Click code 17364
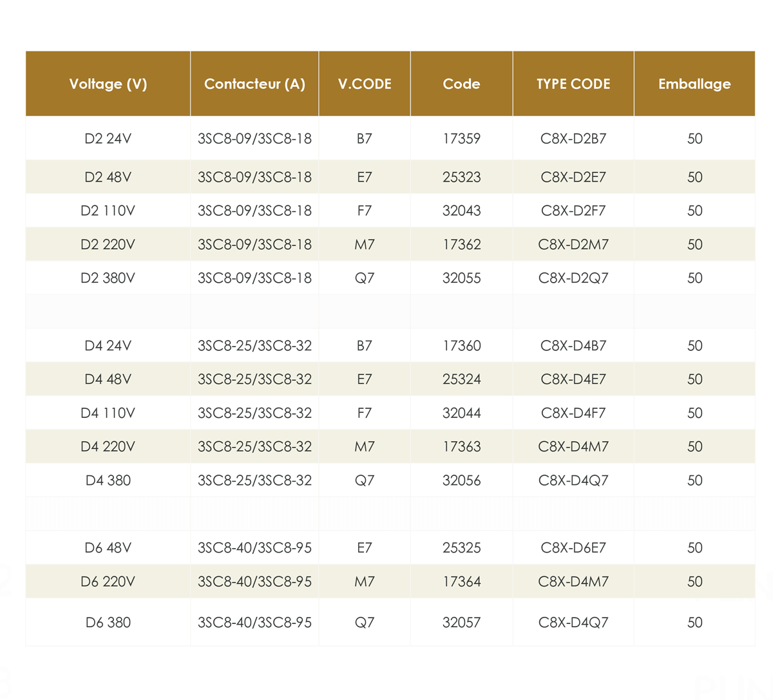 (461, 582)
